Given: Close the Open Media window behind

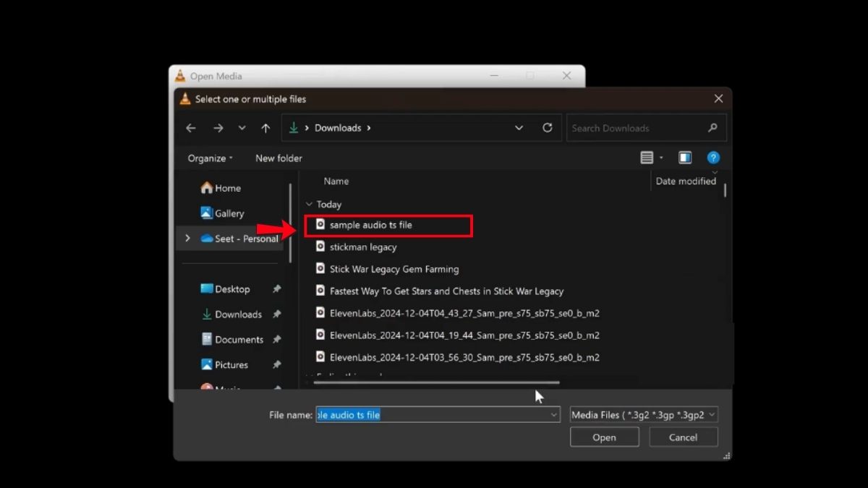Looking at the screenshot, I should (x=567, y=76).
